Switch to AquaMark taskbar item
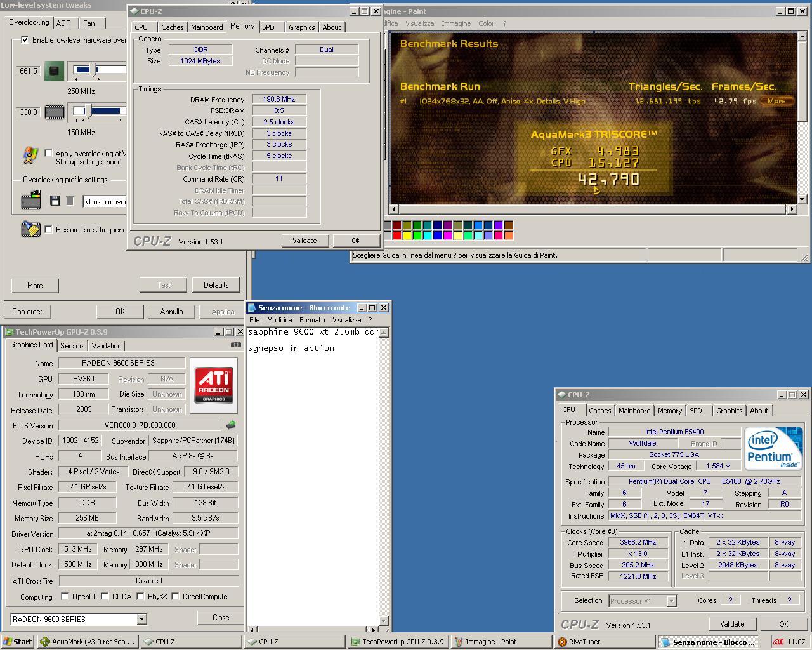The height and width of the screenshot is (650, 812). tap(88, 642)
